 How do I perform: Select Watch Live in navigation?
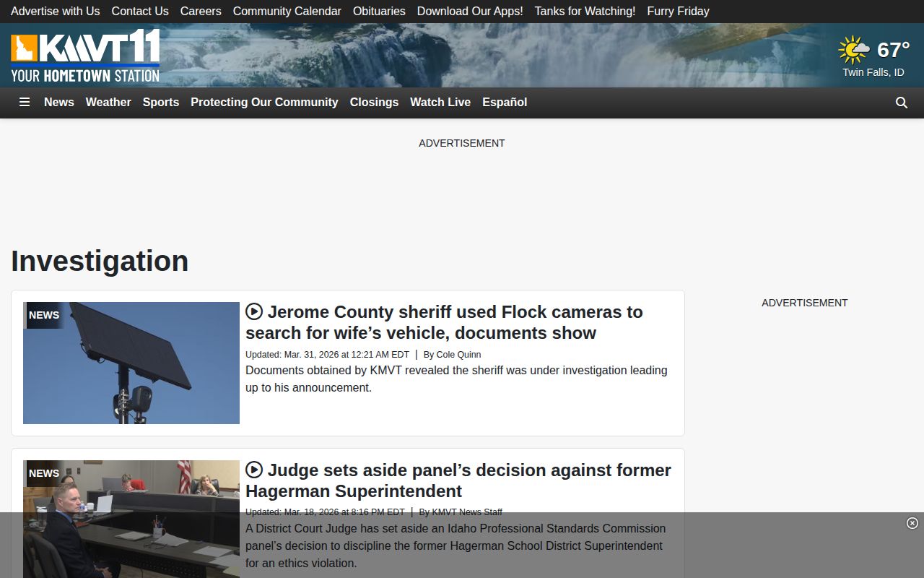(x=440, y=103)
